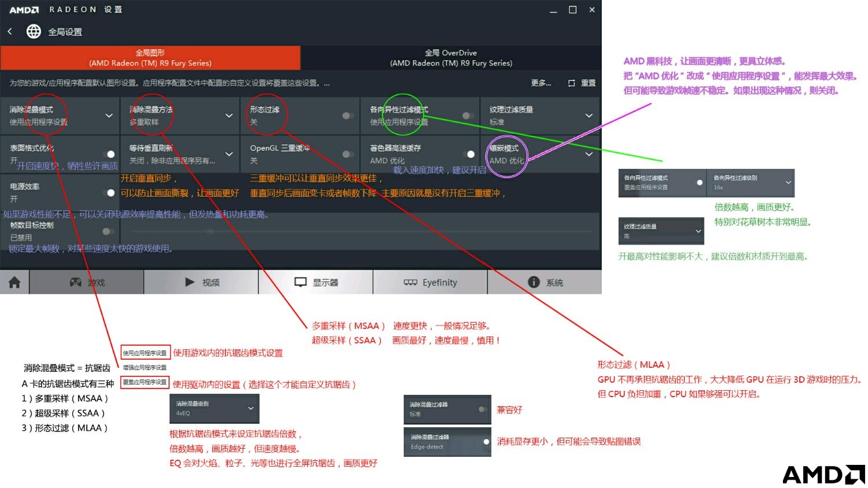
Task: Click the 帧数目标控制 slider track
Action: click(361, 231)
